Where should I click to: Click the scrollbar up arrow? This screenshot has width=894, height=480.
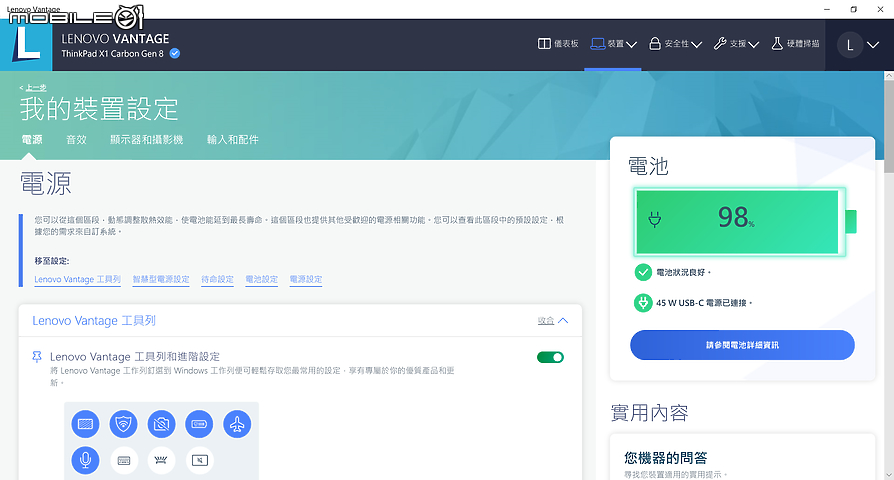coord(889,76)
